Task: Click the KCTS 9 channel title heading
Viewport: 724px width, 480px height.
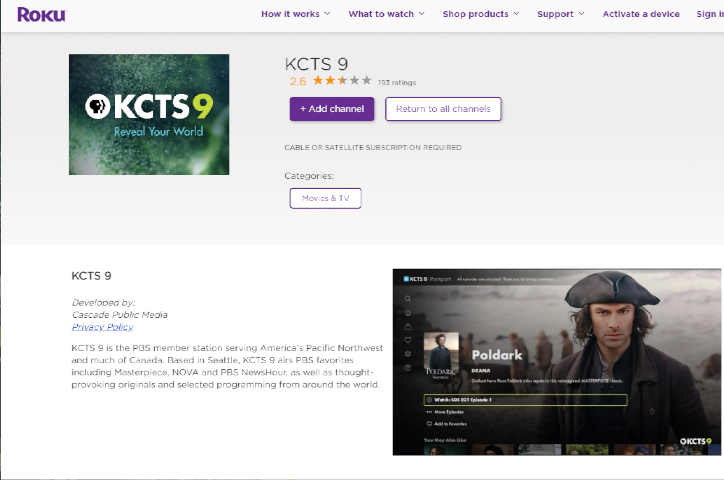Action: [316, 64]
